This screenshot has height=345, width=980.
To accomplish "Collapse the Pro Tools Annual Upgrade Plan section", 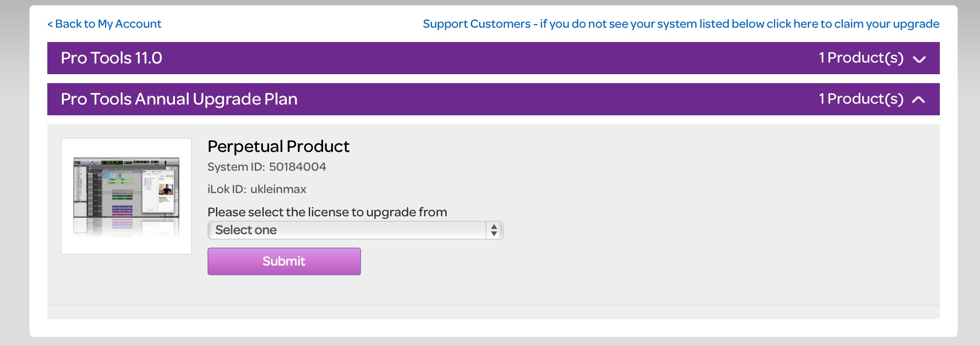I will pos(494,99).
